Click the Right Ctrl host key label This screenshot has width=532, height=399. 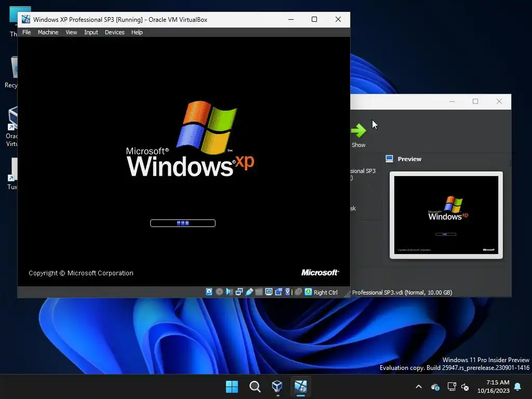click(x=325, y=292)
